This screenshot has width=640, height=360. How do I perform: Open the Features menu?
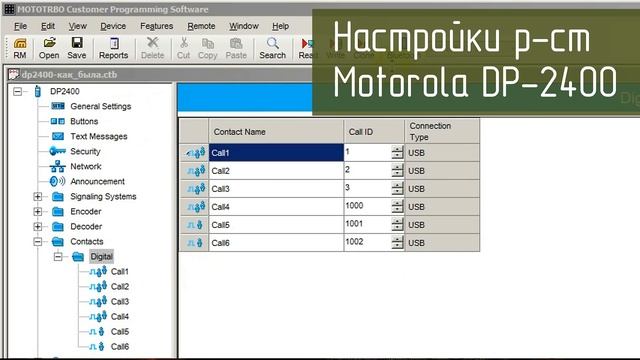[156, 26]
